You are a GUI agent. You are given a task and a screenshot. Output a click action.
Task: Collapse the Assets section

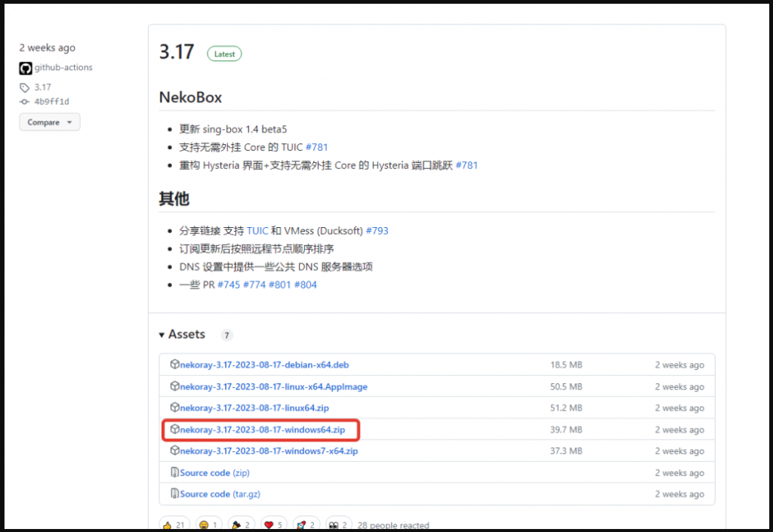pos(183,334)
